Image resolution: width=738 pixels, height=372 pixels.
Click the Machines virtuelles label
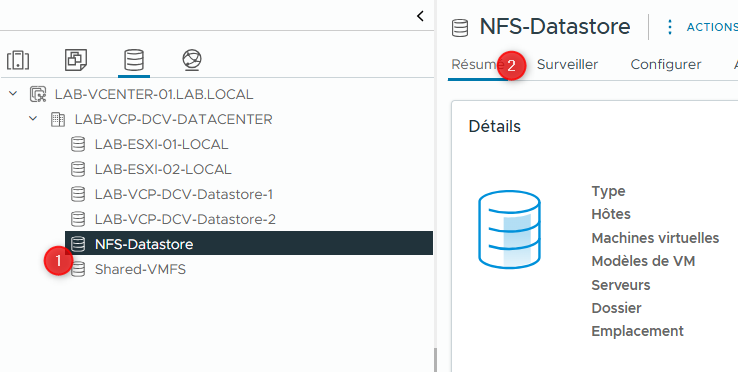(655, 238)
